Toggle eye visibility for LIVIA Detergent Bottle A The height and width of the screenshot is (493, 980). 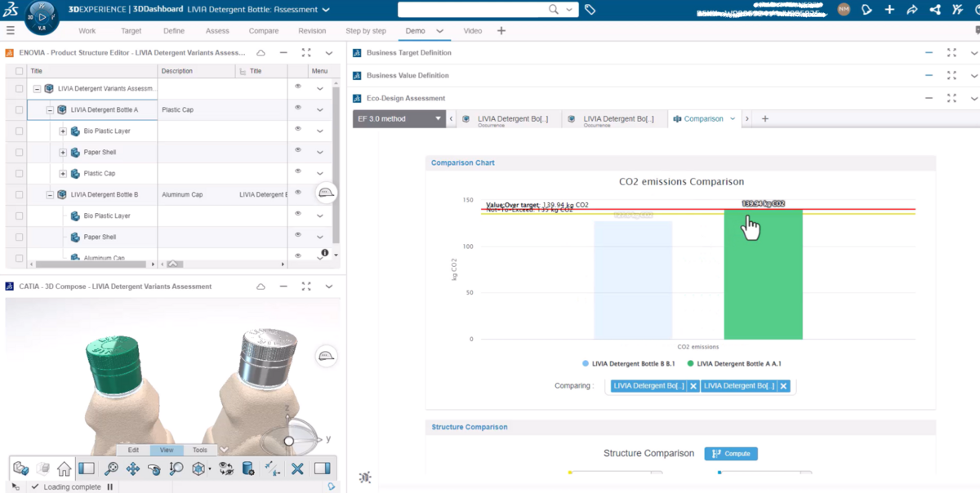click(298, 108)
